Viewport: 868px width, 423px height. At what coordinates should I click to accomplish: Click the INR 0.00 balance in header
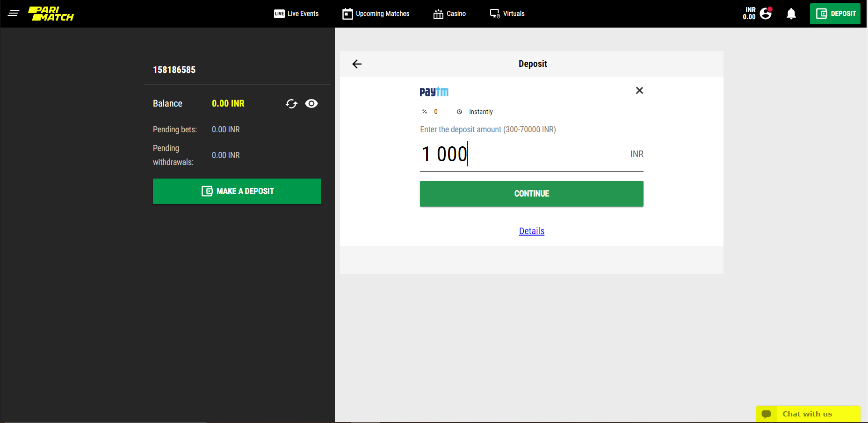749,14
